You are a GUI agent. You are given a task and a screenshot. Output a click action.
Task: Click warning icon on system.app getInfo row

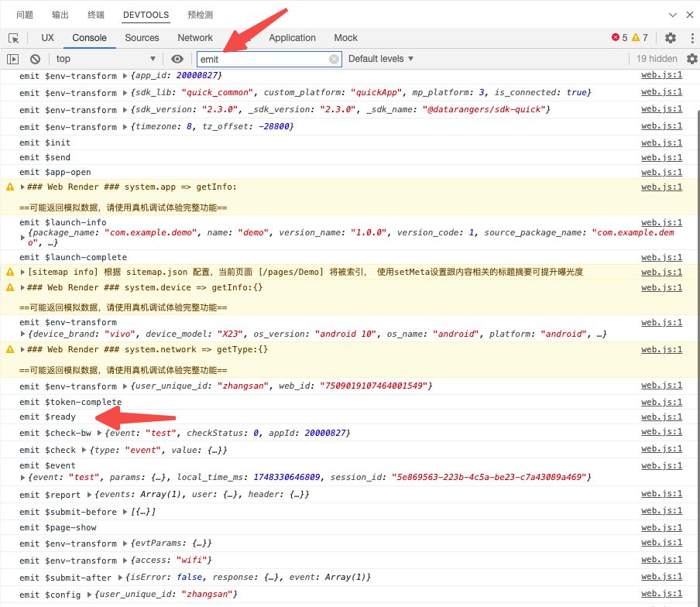(10, 187)
